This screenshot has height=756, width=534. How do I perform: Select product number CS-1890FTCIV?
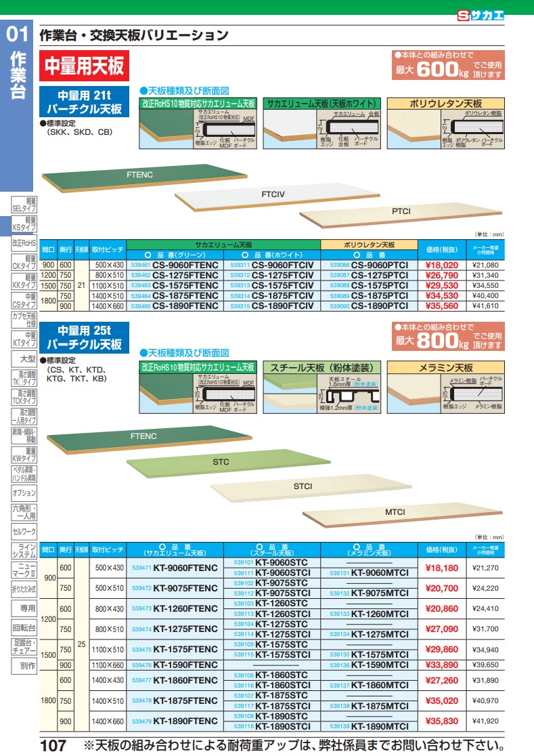coord(283,306)
